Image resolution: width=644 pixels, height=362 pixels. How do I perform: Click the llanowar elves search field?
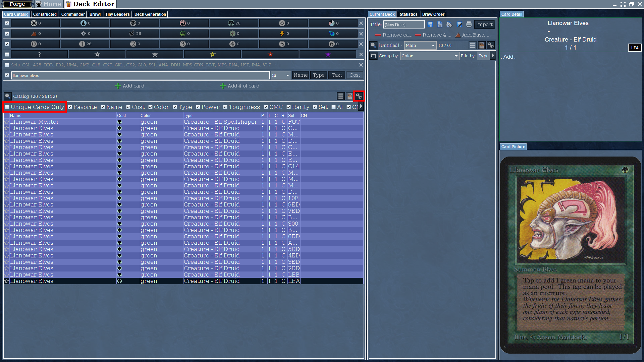point(141,75)
